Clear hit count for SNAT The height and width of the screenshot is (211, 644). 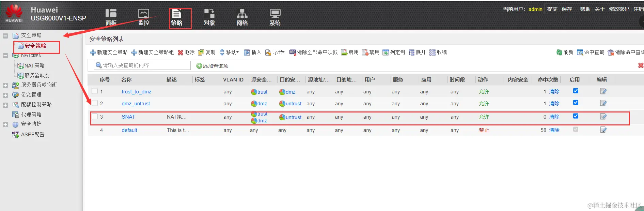pos(554,117)
